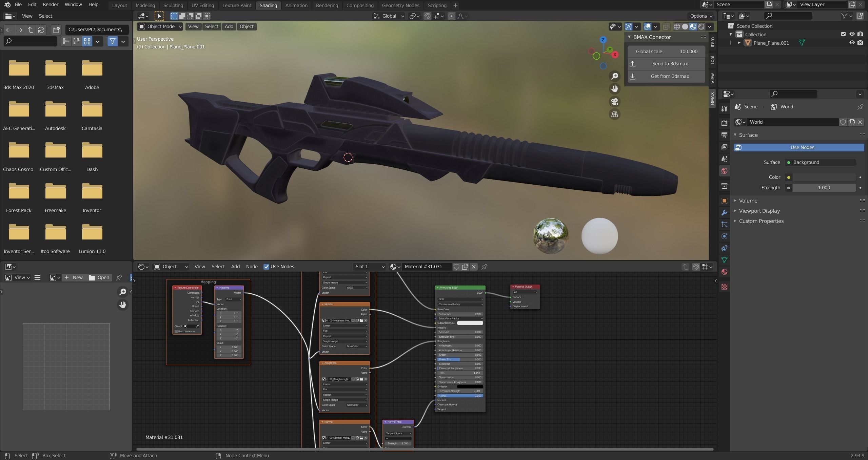Viewport: 868px width, 460px height.
Task: Toggle Use Nodes checkbox in node editor
Action: coord(266,267)
